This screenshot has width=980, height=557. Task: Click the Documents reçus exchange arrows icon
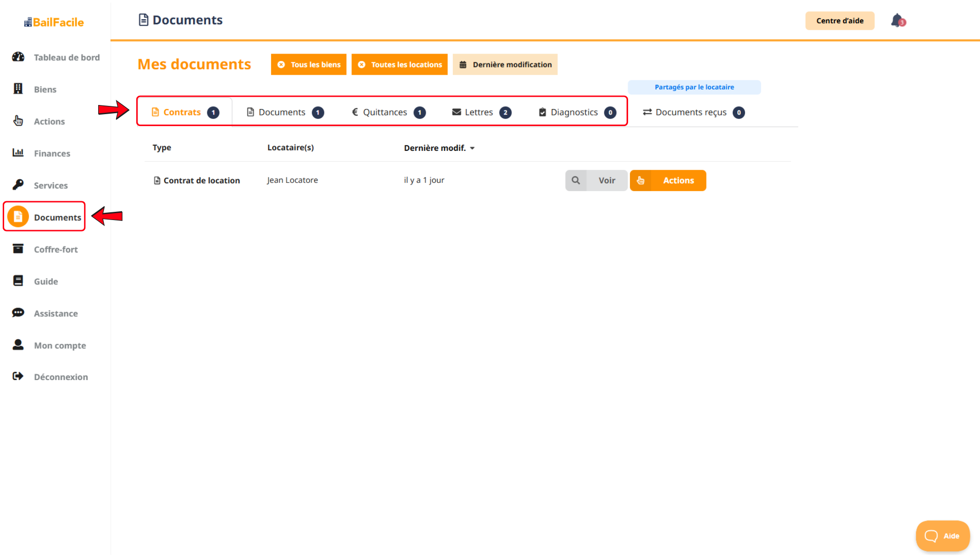point(647,112)
